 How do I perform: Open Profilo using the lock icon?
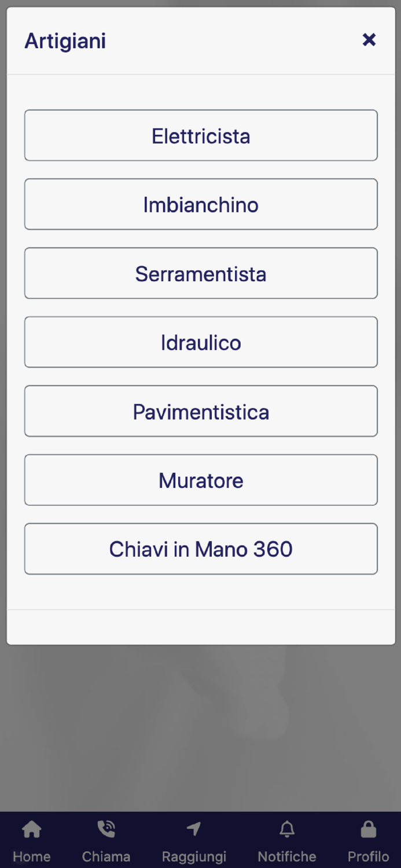pos(369,829)
